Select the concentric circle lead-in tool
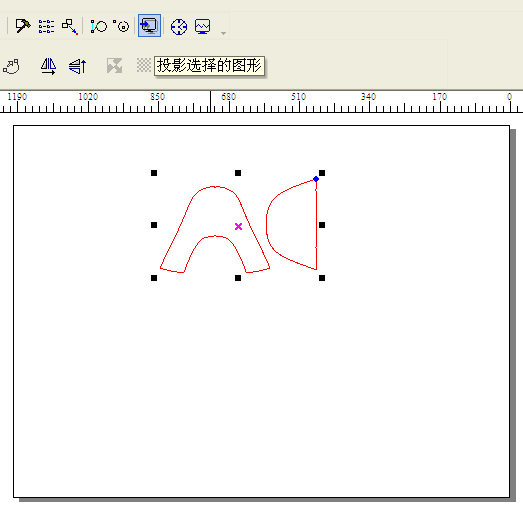This screenshot has width=523, height=511. coord(121,26)
